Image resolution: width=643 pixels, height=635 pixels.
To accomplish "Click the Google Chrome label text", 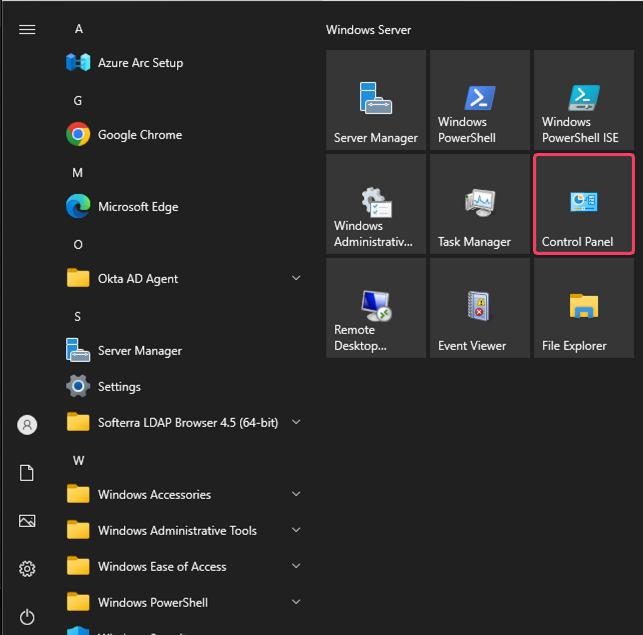I will [x=140, y=135].
